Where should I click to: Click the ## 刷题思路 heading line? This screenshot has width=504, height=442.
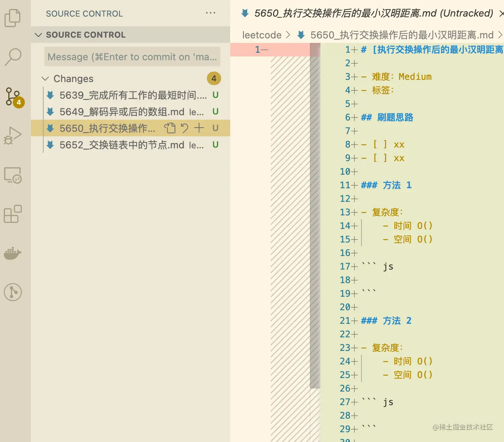click(x=387, y=117)
